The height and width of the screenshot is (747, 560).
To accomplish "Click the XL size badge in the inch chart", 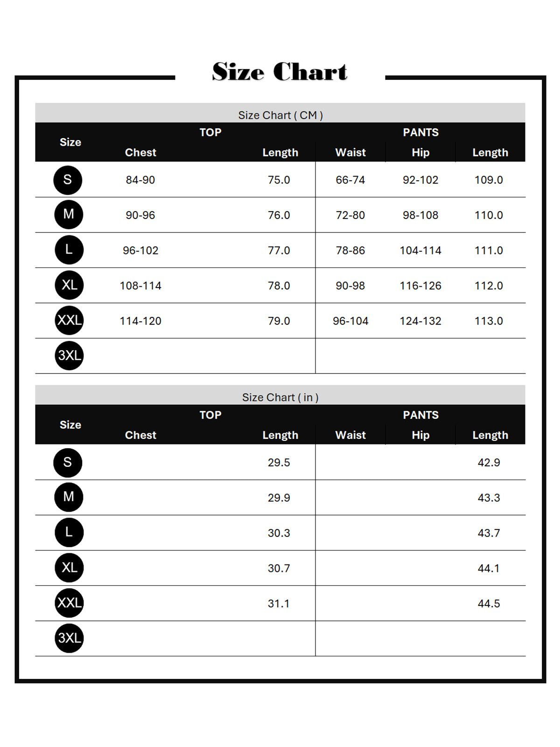I will [69, 568].
